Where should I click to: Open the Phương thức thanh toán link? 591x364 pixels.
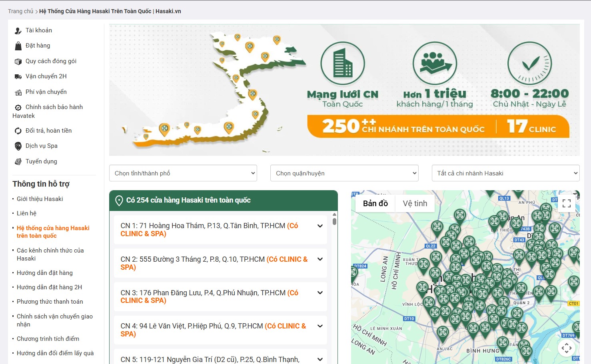(x=50, y=302)
